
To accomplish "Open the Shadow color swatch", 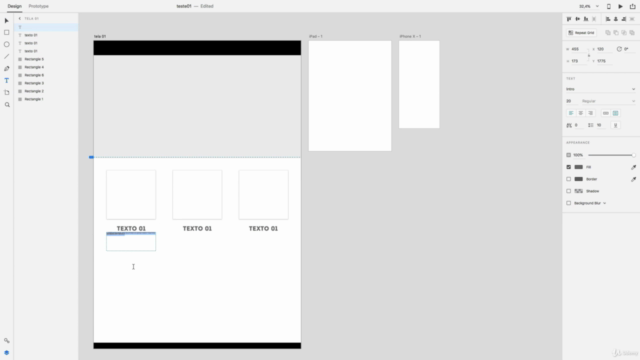I will coord(578,191).
